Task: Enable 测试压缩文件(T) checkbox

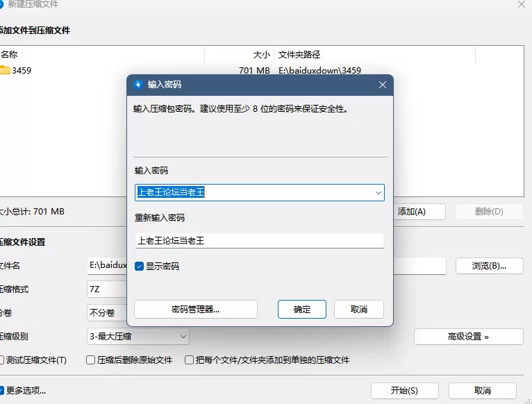Action: click(1, 360)
